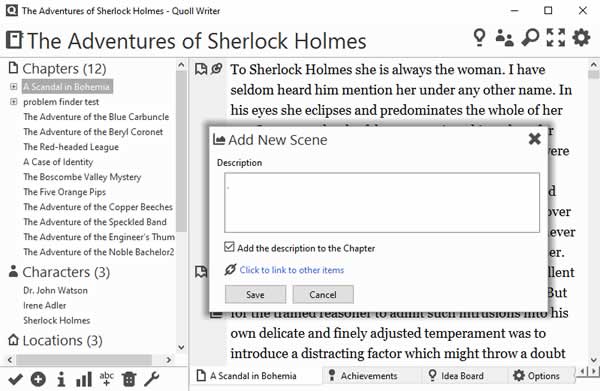
Task: Click the scene icon in Add New Scene title
Action: coord(219,140)
